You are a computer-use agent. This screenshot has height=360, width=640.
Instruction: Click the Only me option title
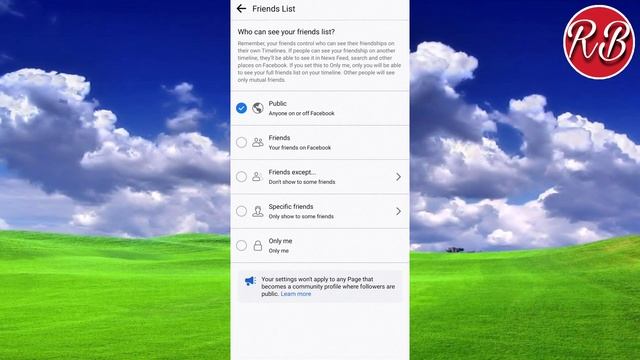[x=280, y=241]
